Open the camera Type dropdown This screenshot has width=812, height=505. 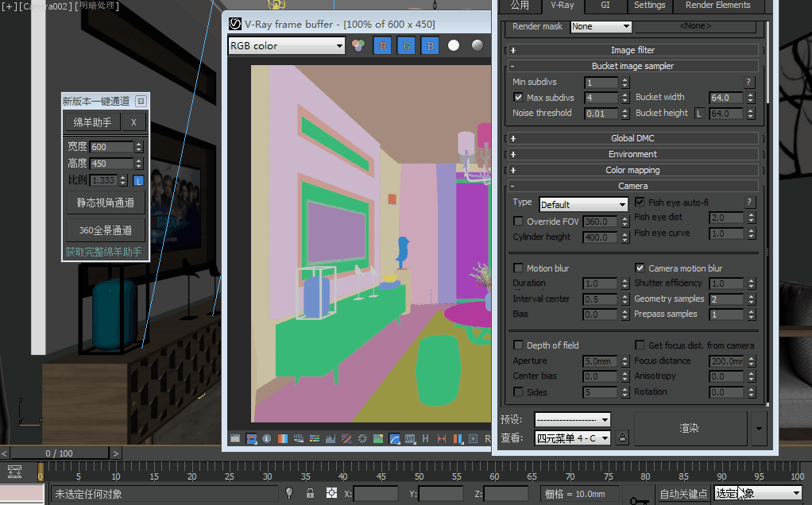click(582, 205)
